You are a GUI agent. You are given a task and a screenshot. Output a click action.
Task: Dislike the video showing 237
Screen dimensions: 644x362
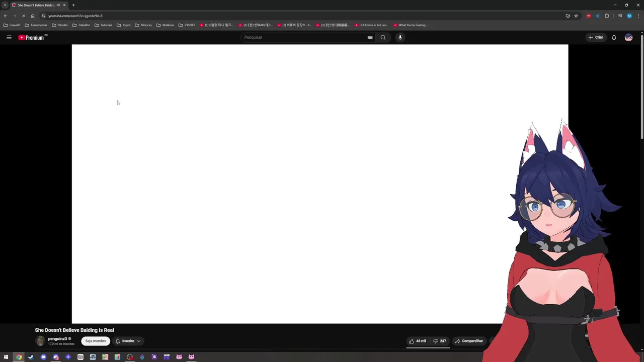click(440, 341)
